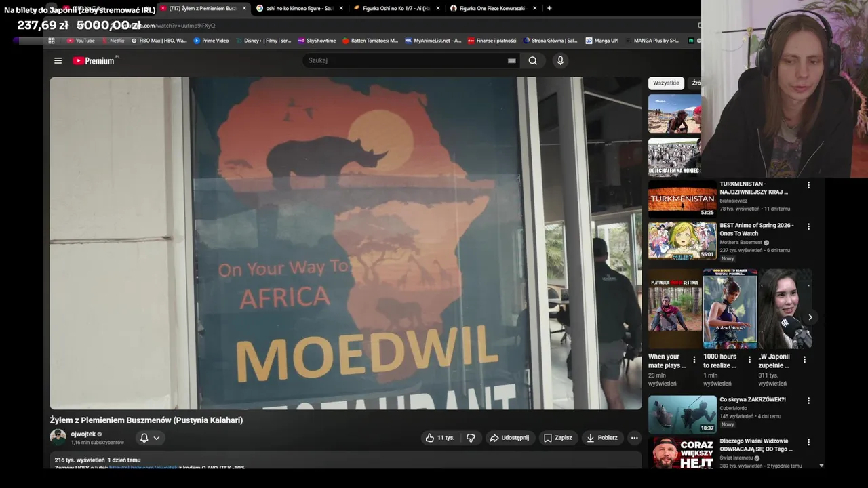Image resolution: width=868 pixels, height=488 pixels.
Task: Open a new browser tab with plus
Action: [549, 8]
